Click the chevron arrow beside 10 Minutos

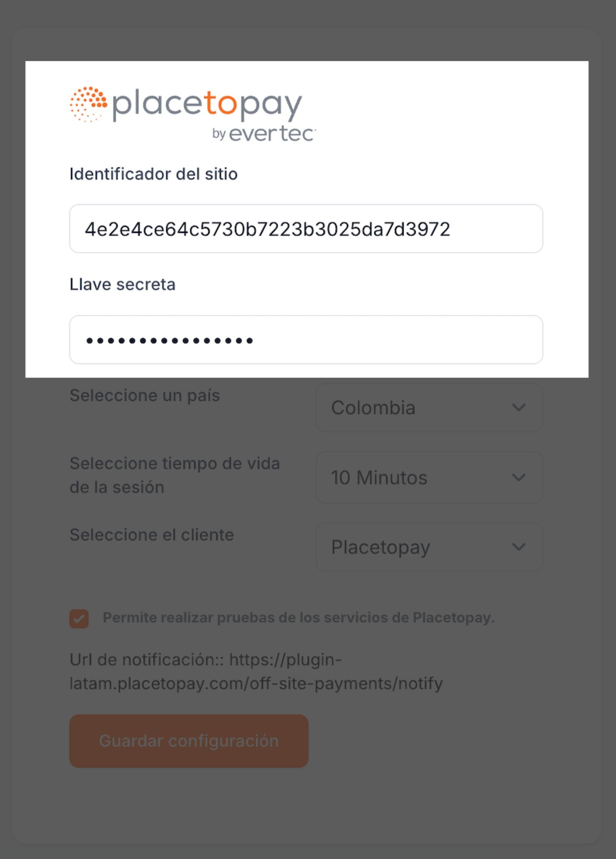518,477
